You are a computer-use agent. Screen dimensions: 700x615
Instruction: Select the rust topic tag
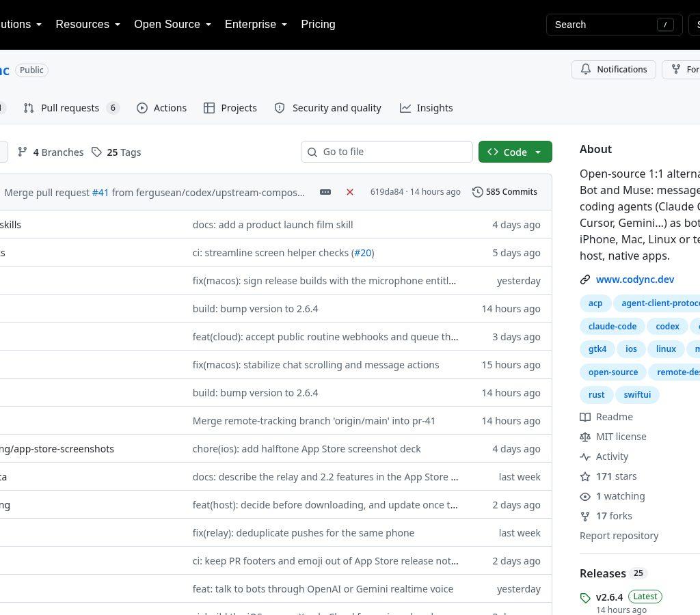[596, 394]
